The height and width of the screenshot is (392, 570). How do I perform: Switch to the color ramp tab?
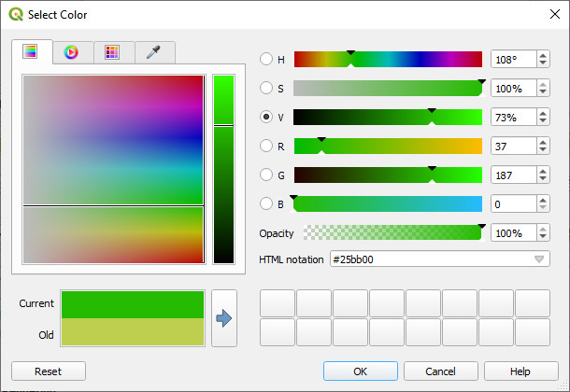30,51
